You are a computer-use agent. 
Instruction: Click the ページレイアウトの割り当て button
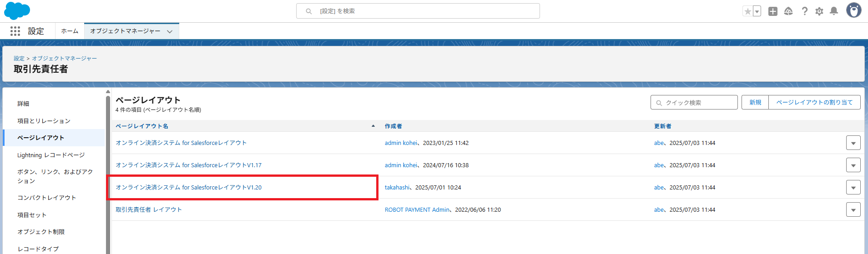(x=814, y=102)
